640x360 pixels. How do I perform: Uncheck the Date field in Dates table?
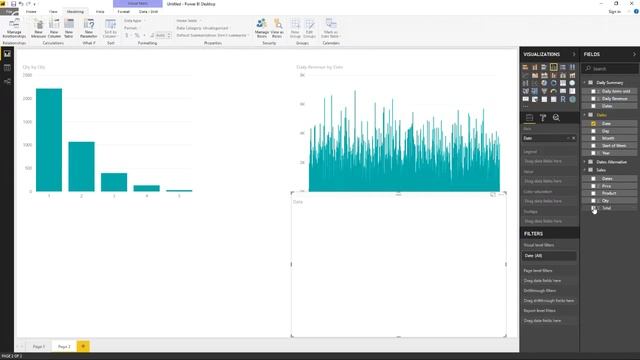(x=593, y=123)
